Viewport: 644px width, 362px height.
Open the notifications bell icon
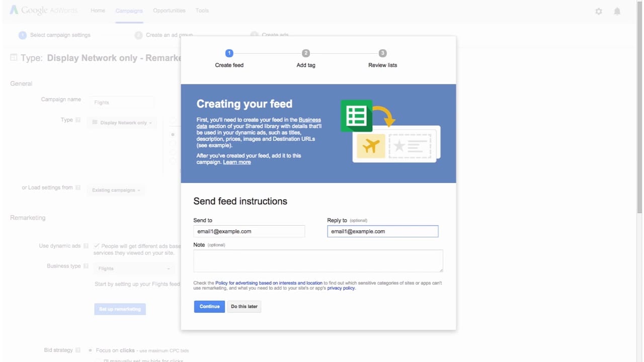(x=617, y=11)
